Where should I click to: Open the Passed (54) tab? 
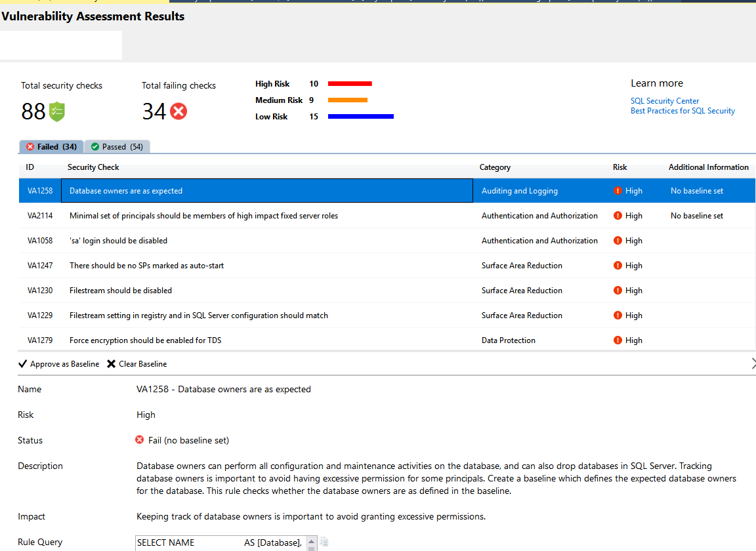(x=117, y=147)
